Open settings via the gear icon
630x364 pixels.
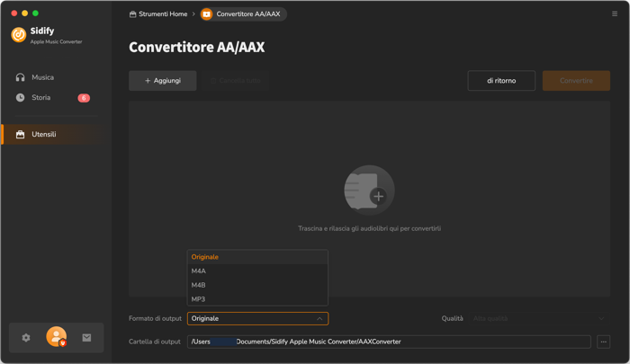(x=26, y=338)
